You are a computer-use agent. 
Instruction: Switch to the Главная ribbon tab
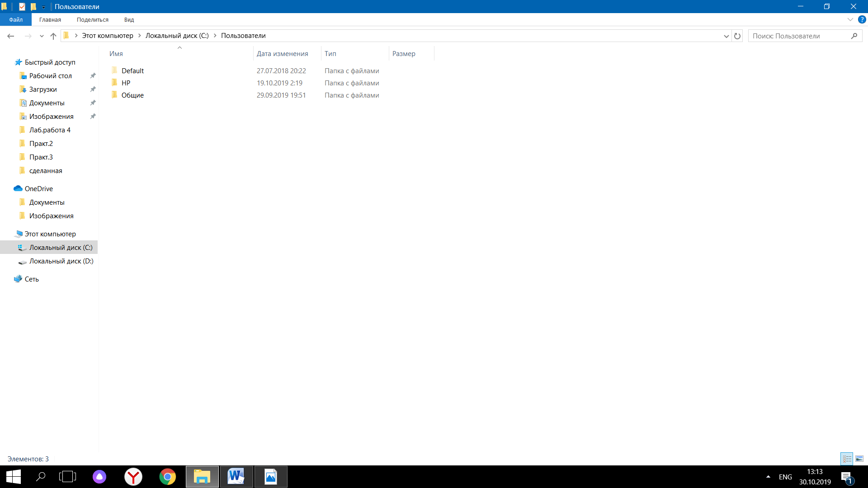[x=50, y=19]
